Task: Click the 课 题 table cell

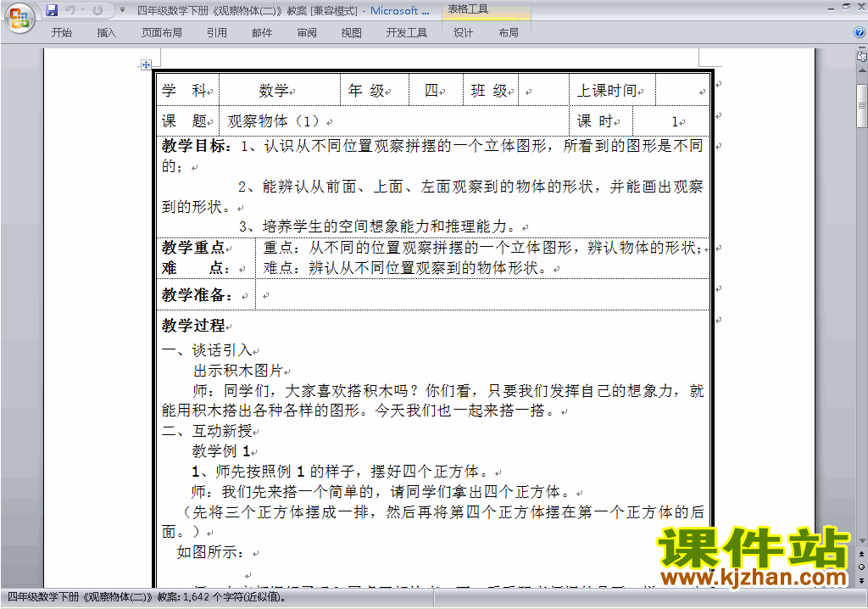Action: tap(187, 120)
